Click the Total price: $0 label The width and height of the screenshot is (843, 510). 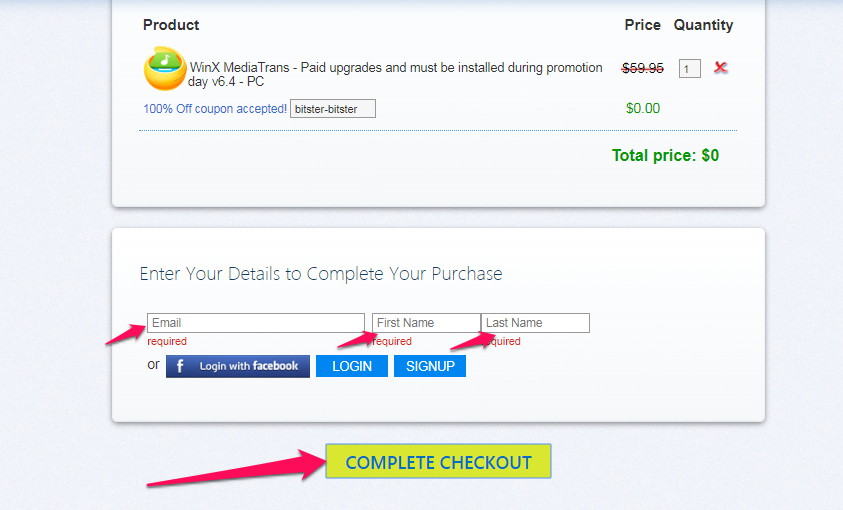pos(665,156)
